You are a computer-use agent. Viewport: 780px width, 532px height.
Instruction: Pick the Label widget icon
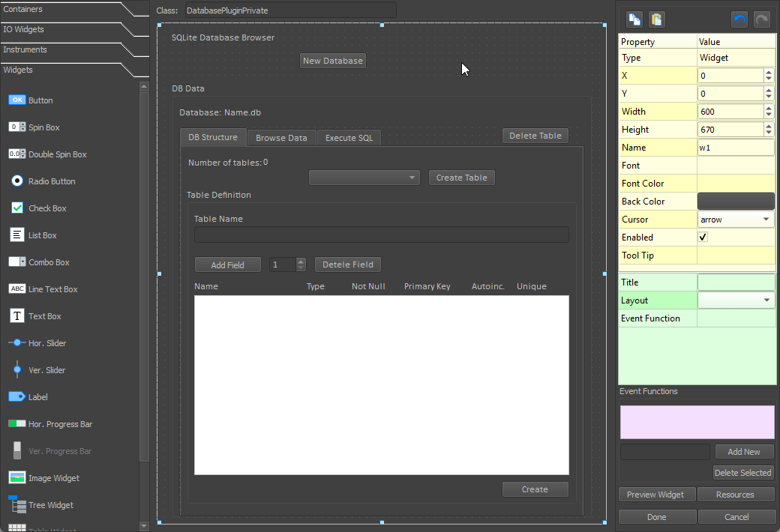coord(17,397)
